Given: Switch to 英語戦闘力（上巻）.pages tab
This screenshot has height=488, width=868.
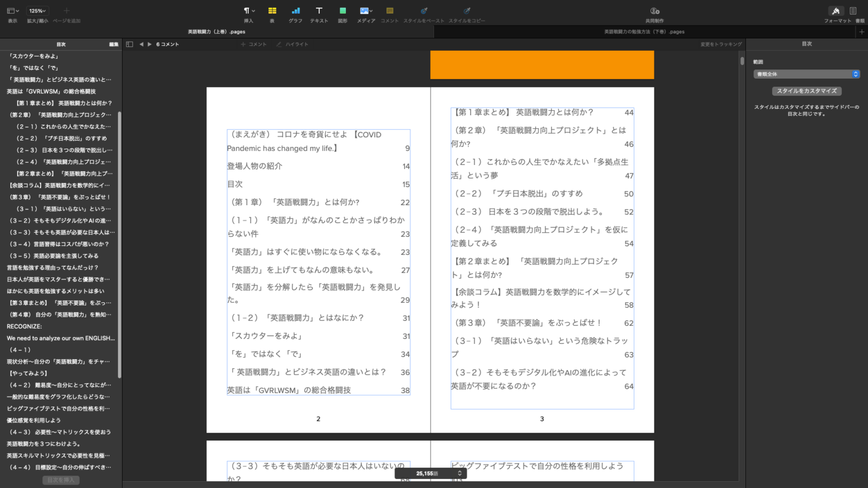Looking at the screenshot, I should [x=217, y=32].
